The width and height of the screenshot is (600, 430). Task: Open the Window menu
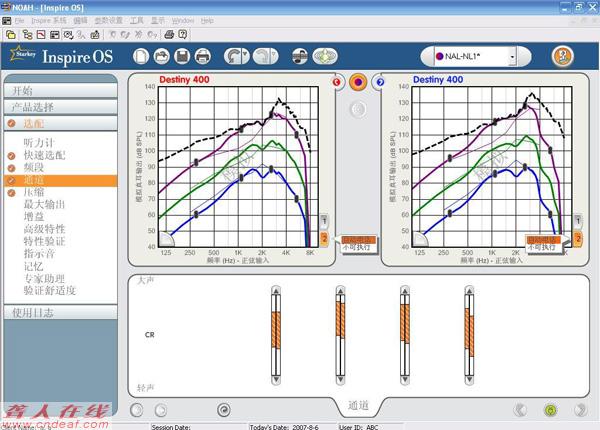183,21
